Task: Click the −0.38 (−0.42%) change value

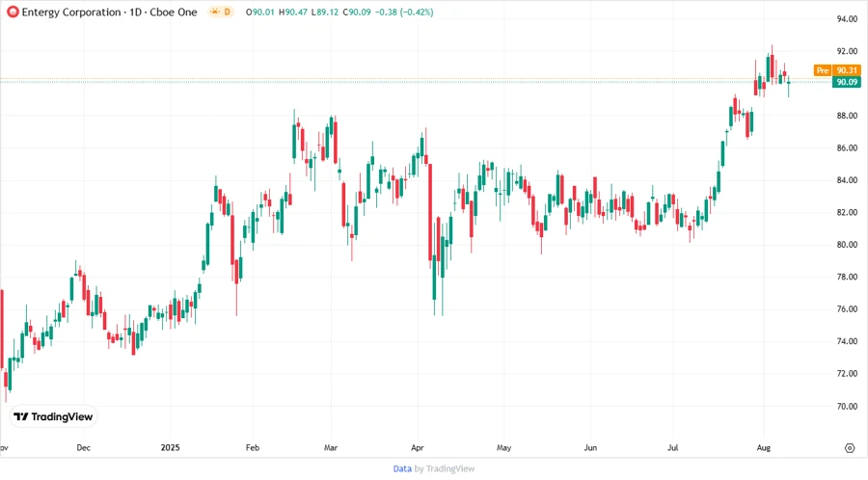Action: [404, 12]
